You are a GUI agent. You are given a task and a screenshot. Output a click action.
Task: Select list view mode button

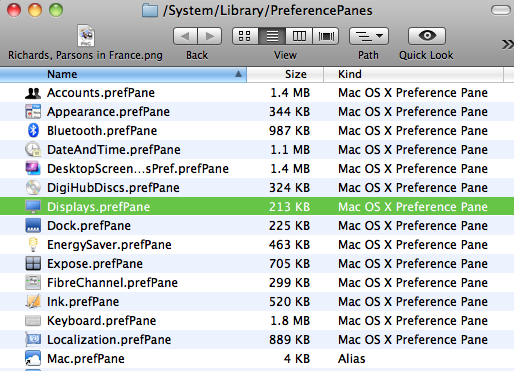pos(272,36)
